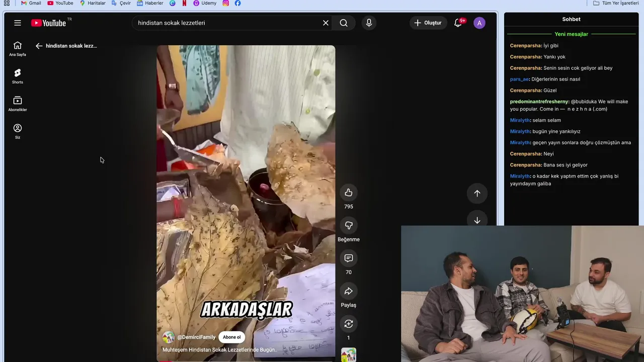The image size is (644, 362).
Task: Go back with the left arrow
Action: (x=39, y=46)
